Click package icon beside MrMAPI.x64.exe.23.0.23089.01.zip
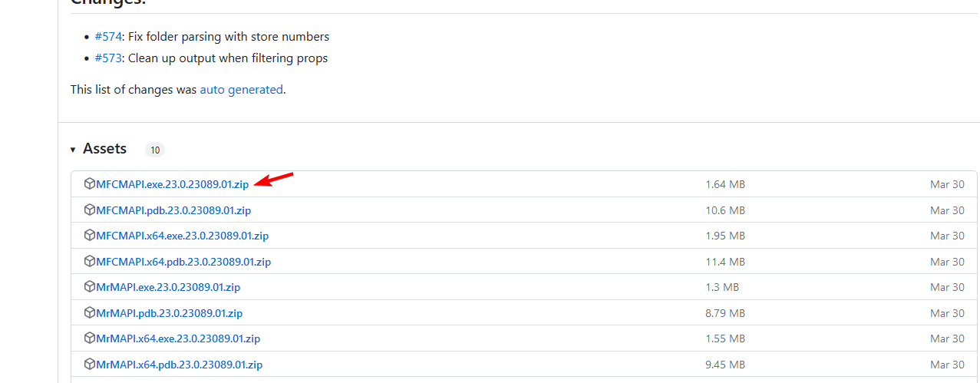Viewport: 980px width, 383px height. point(89,338)
